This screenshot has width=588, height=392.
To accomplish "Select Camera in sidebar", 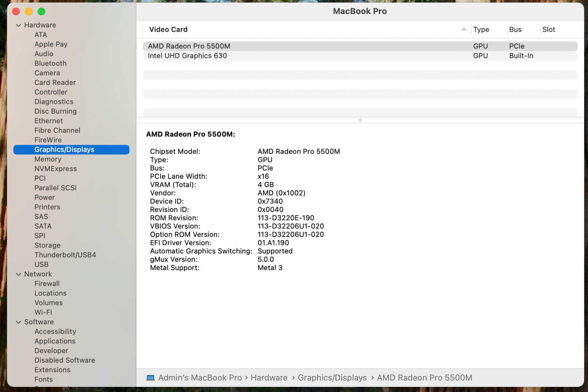I will pyautogui.click(x=47, y=73).
